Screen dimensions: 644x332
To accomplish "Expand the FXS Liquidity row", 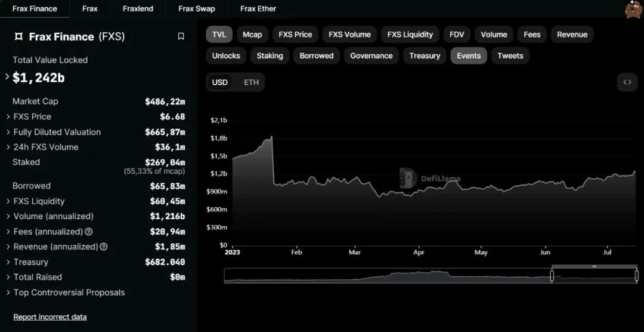I will [8, 201].
